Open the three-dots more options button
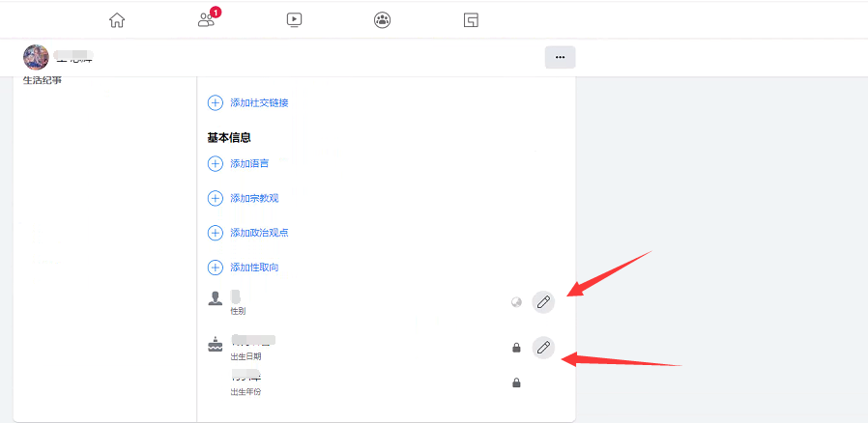 tap(561, 57)
